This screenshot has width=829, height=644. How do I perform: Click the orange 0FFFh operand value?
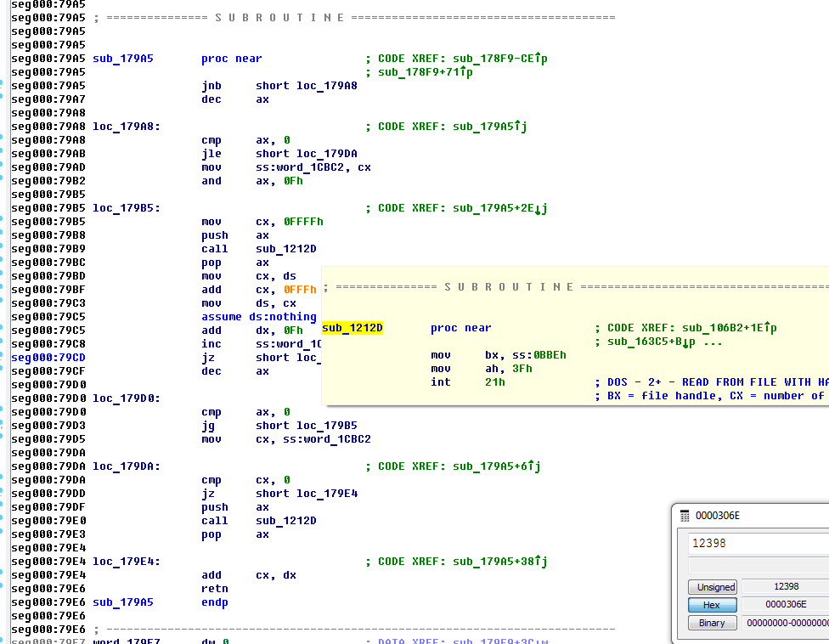[x=300, y=290]
